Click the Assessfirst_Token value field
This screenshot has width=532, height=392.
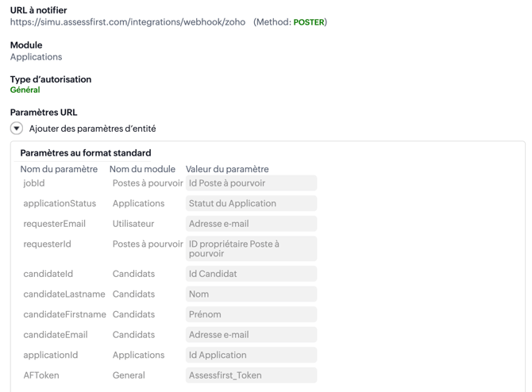tap(251, 375)
